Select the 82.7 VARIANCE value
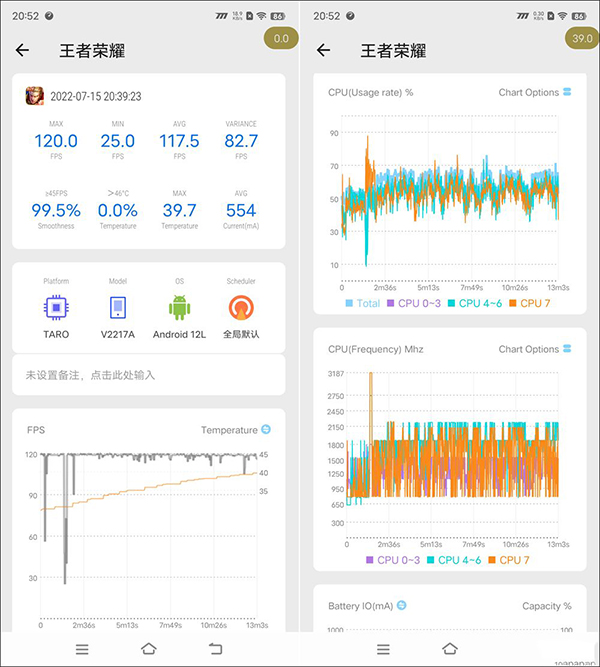The image size is (600, 667). (x=241, y=141)
